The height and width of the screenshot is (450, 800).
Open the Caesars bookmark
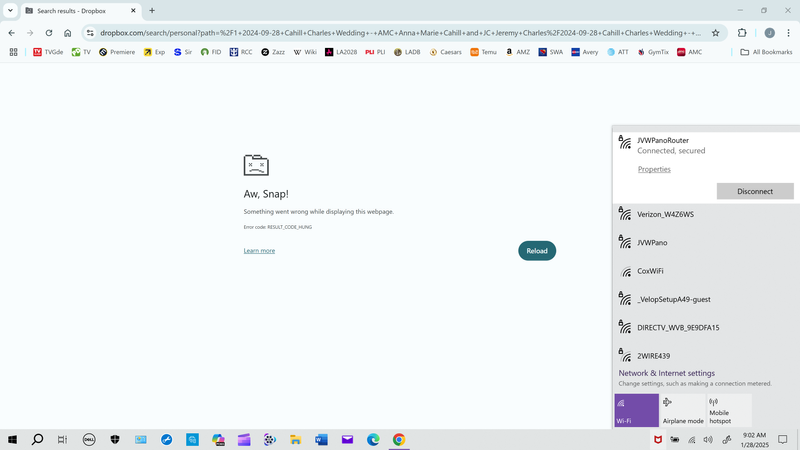[x=445, y=52]
